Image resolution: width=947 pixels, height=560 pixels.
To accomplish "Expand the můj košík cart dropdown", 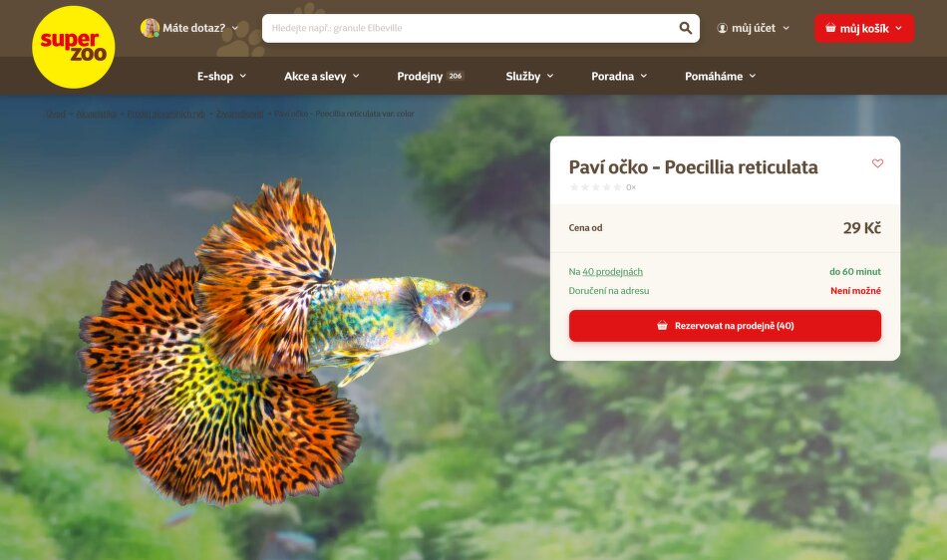I will pyautogui.click(x=863, y=28).
